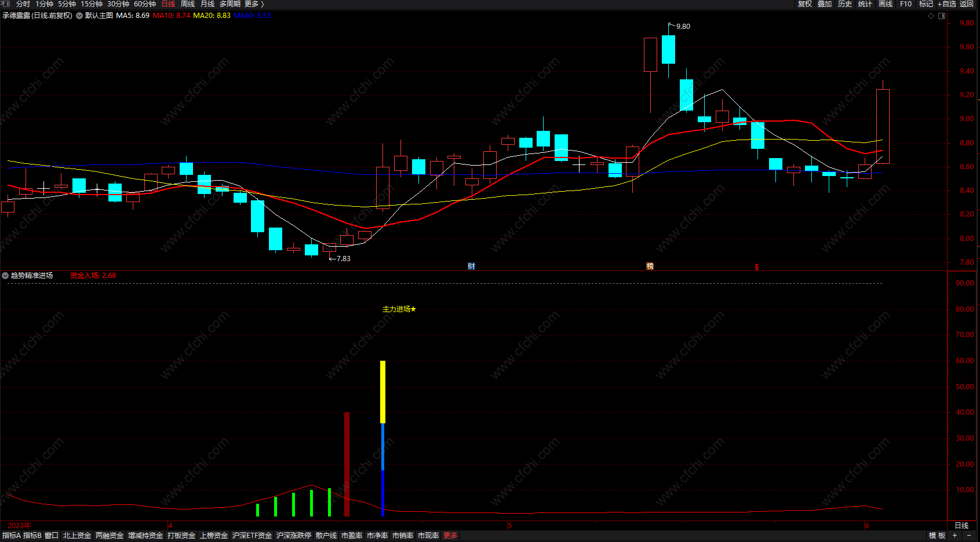The image size is (980, 542).
Task: Open the 默认主图 dropdown arrow
Action: pyautogui.click(x=79, y=16)
